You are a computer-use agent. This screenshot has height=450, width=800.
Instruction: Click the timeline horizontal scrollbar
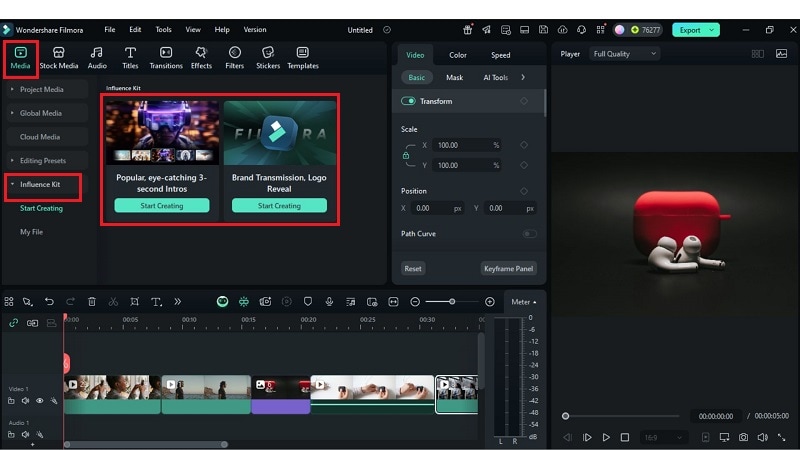click(146, 444)
